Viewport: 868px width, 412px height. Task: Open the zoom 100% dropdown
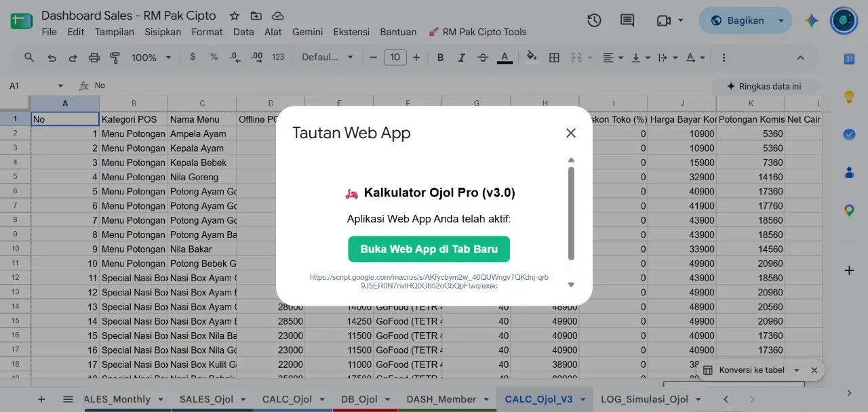[x=151, y=58]
